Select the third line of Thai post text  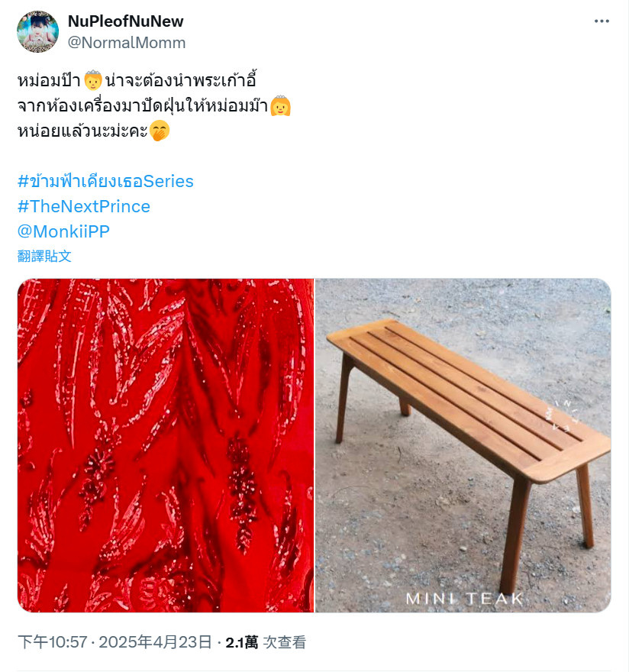pos(93,131)
